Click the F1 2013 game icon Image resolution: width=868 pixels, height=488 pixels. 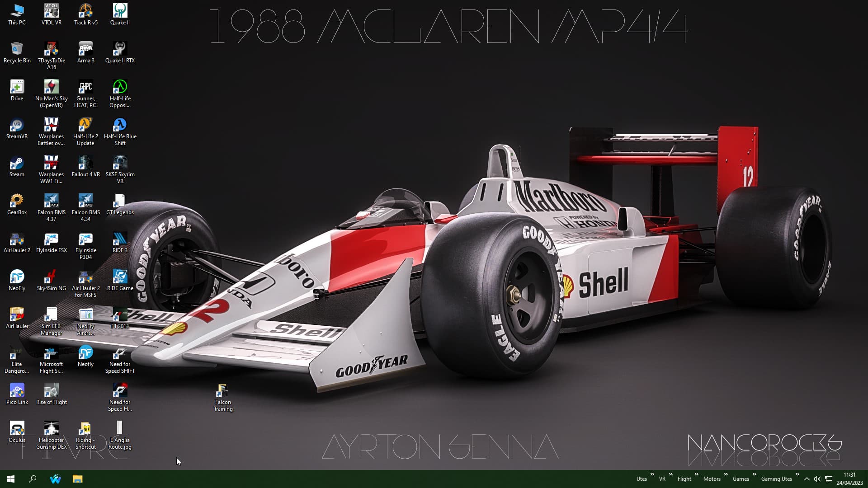[120, 315]
